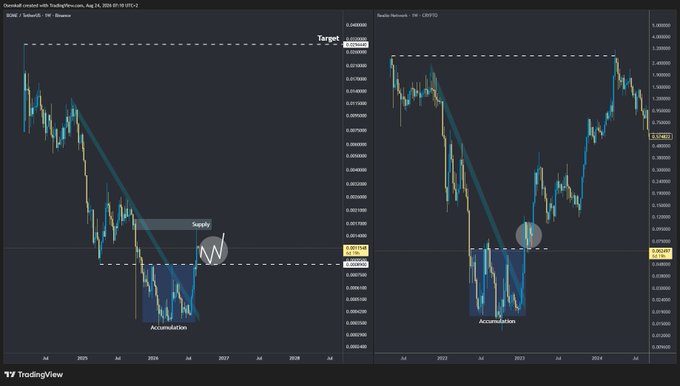Screen dimensions: 680x386
Task: Click the 2026 label on left time axis
Action: pos(153,358)
